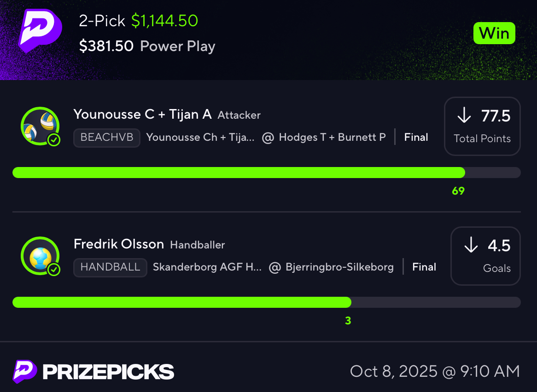Open the 77.5 Total Points box
The height and width of the screenshot is (392, 537).
(482, 126)
